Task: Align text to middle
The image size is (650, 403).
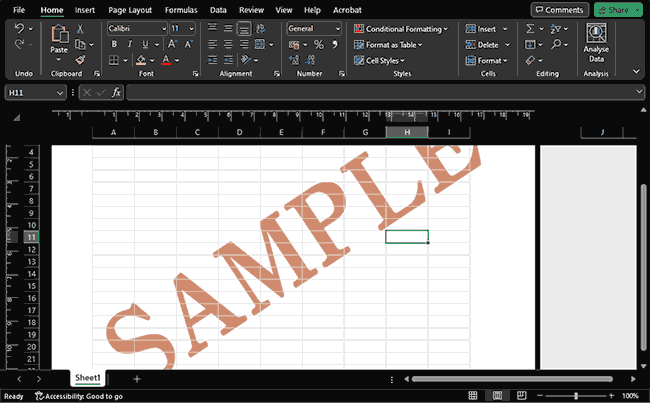Action: pos(228,28)
